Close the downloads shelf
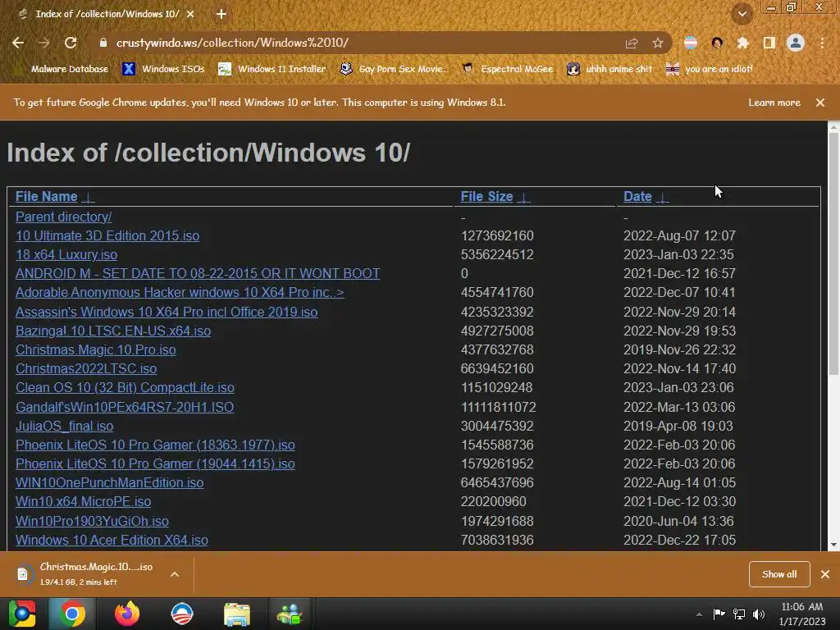Image resolution: width=840 pixels, height=630 pixels. click(x=825, y=574)
